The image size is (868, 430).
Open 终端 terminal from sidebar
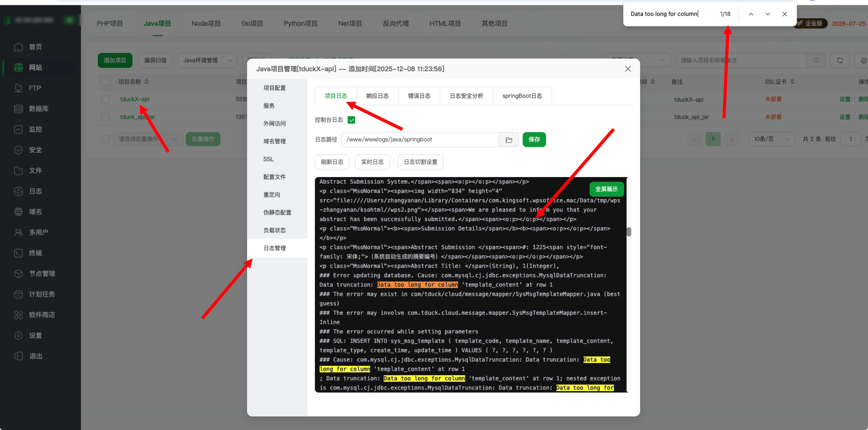pos(35,253)
